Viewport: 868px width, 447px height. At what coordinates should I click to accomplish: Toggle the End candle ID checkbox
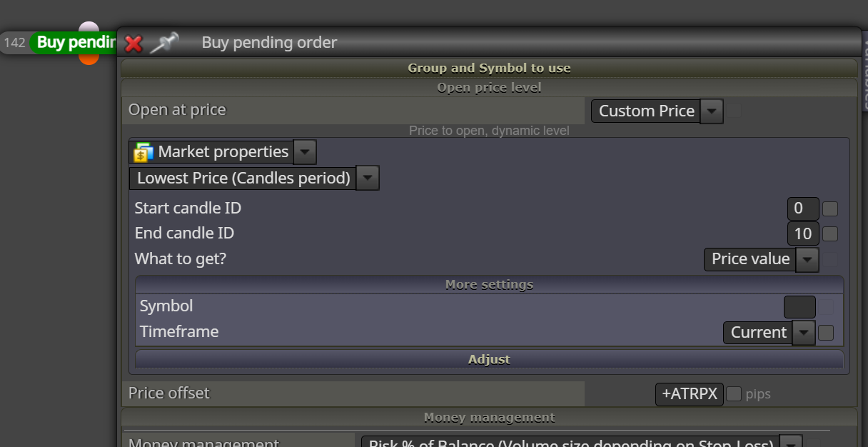coord(830,233)
